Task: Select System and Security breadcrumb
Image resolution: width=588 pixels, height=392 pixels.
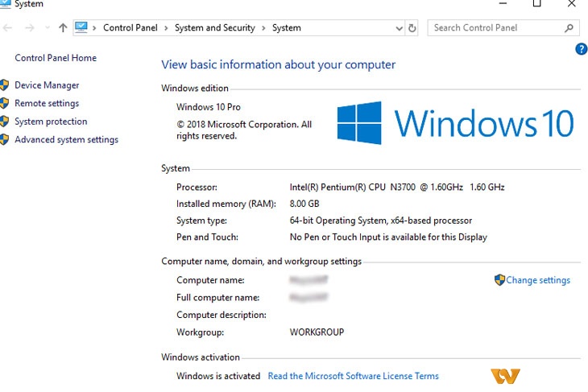Action: [x=214, y=28]
